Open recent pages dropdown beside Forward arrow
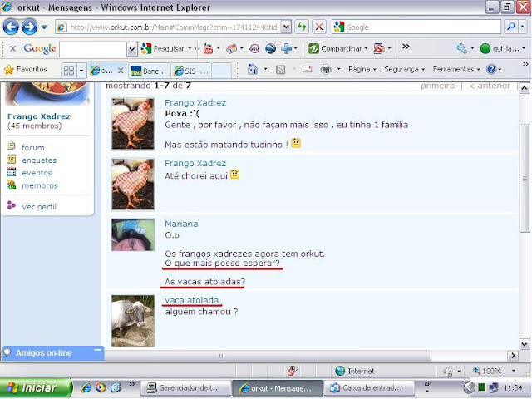 click(x=44, y=27)
